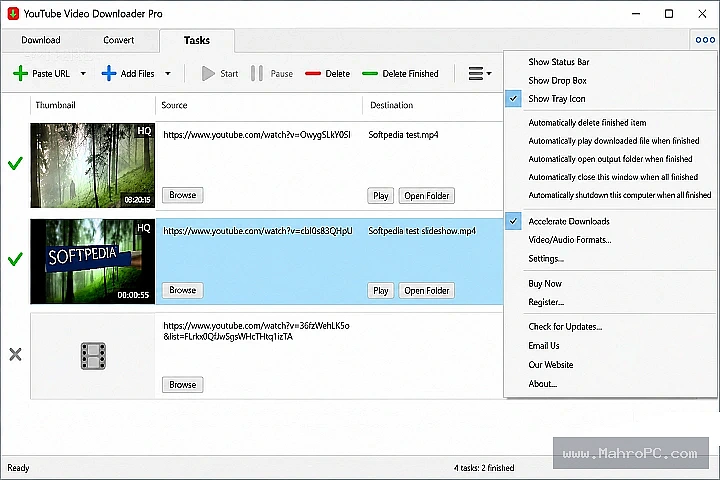Select Check for Updates... entry
Screen dimensions: 720x480
565,327
